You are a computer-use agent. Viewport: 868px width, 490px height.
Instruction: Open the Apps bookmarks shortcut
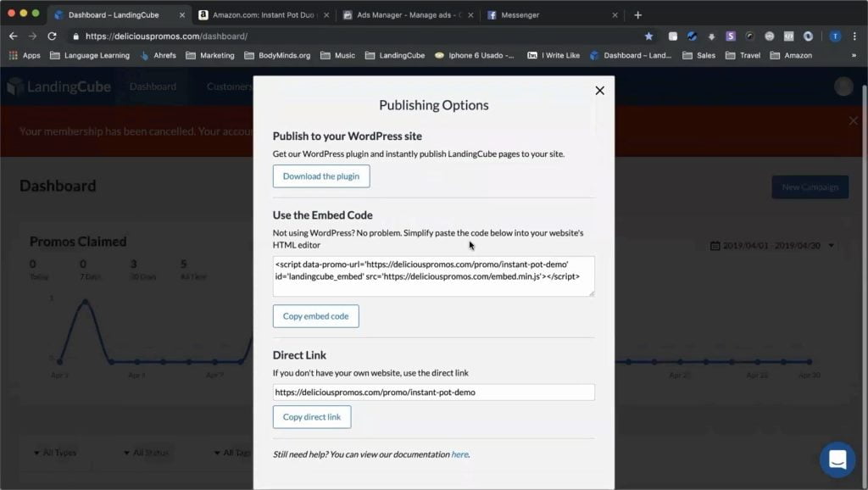click(x=25, y=55)
